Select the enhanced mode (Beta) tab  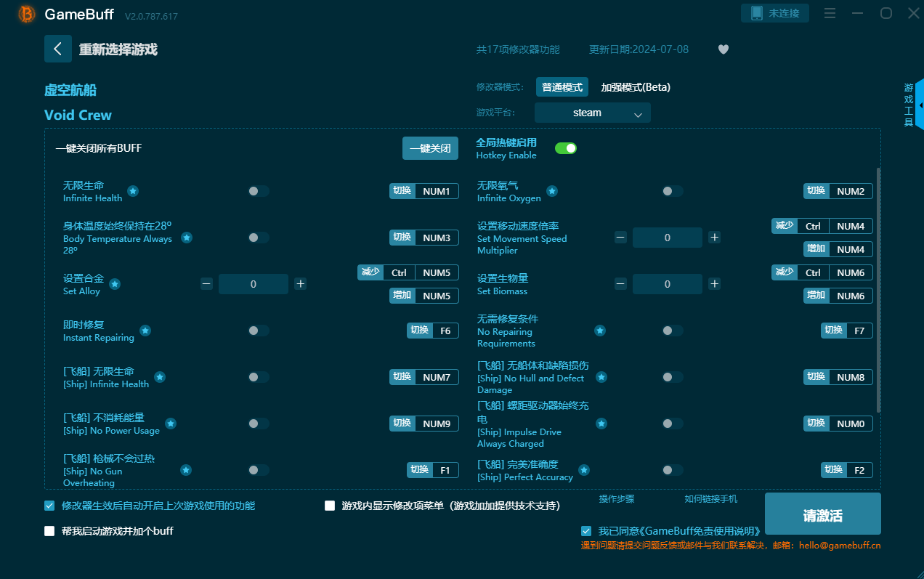[636, 87]
